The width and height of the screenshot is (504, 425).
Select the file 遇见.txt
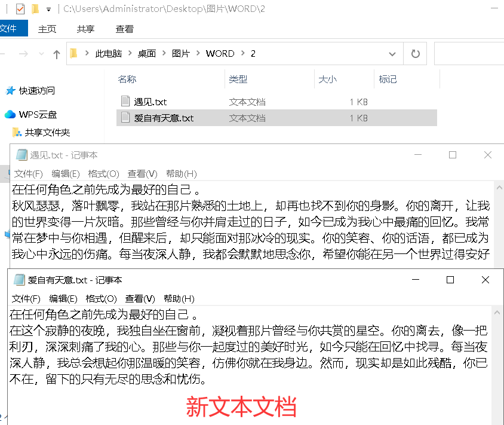(276, 102)
